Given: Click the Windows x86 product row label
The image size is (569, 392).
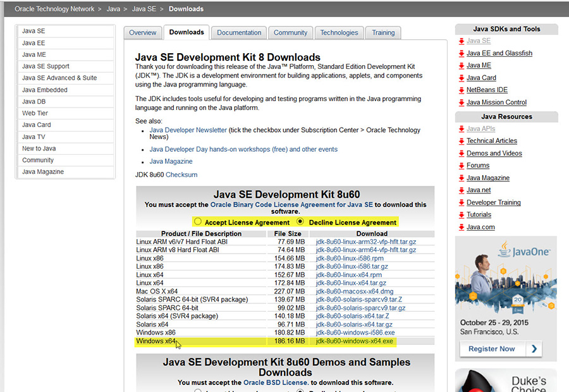Looking at the screenshot, I should [156, 333].
